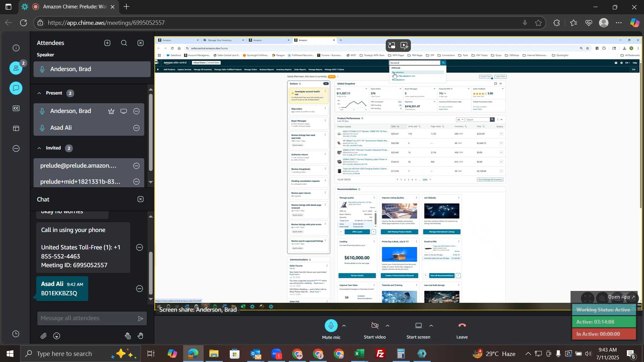Open more options for Anderson, Brad
Image resolution: width=644 pixels, height=362 pixels.
[137, 111]
